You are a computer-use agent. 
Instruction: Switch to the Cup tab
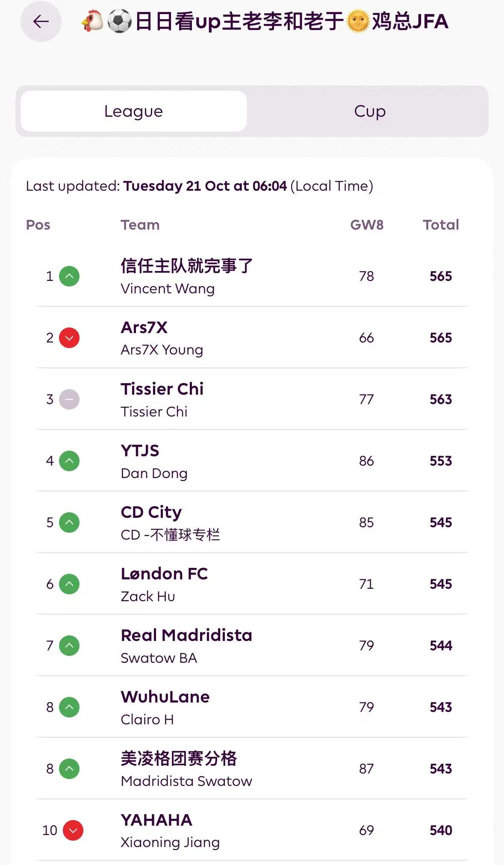tap(369, 111)
